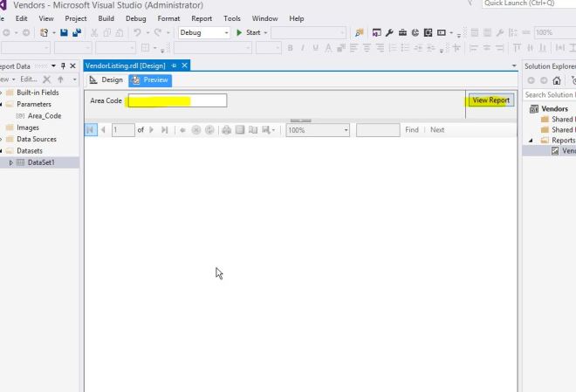576x392 pixels.
Task: Click the Print report icon
Action: click(226, 130)
